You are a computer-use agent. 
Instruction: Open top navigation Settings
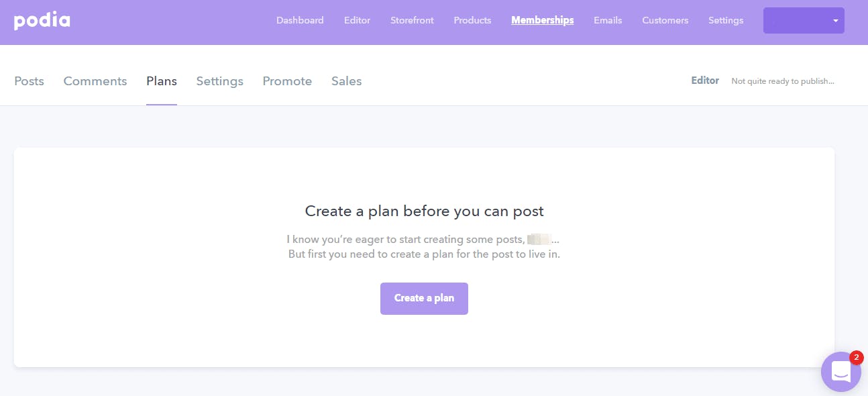[726, 20]
